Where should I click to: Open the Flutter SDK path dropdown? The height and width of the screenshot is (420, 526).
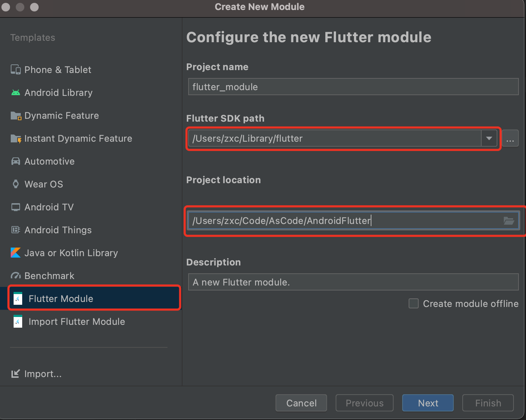click(x=489, y=138)
